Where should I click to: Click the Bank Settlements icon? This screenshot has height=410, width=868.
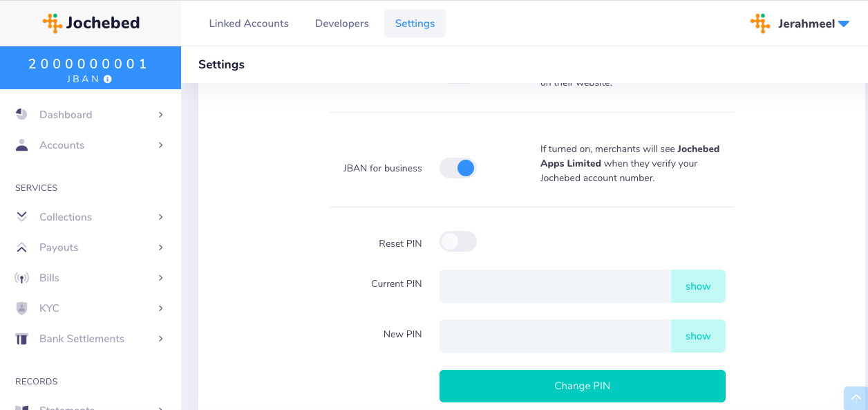pos(21,339)
